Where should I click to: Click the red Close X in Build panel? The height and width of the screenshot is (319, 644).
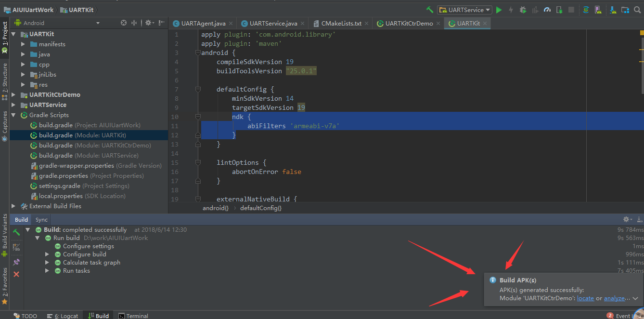pyautogui.click(x=16, y=274)
